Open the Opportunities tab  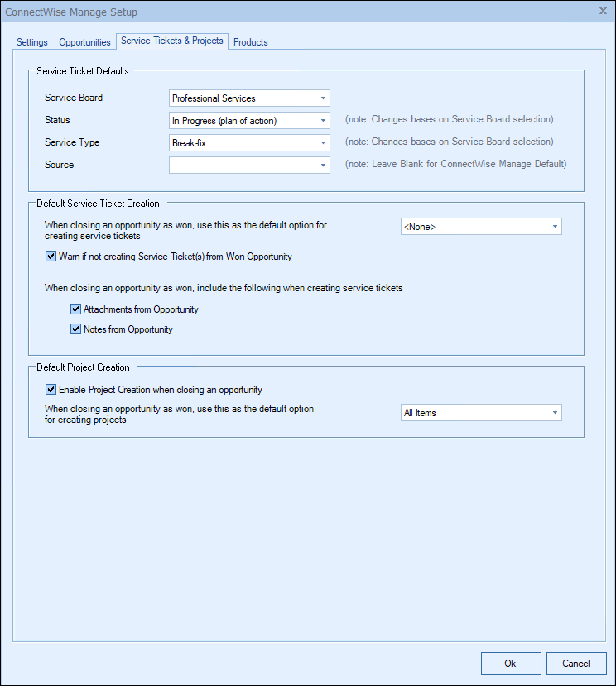84,42
